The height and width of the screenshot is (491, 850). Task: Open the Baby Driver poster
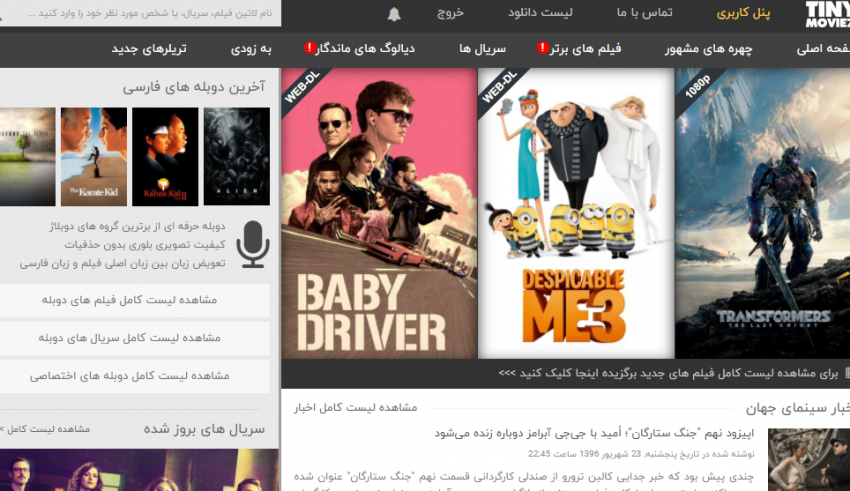[x=379, y=213]
